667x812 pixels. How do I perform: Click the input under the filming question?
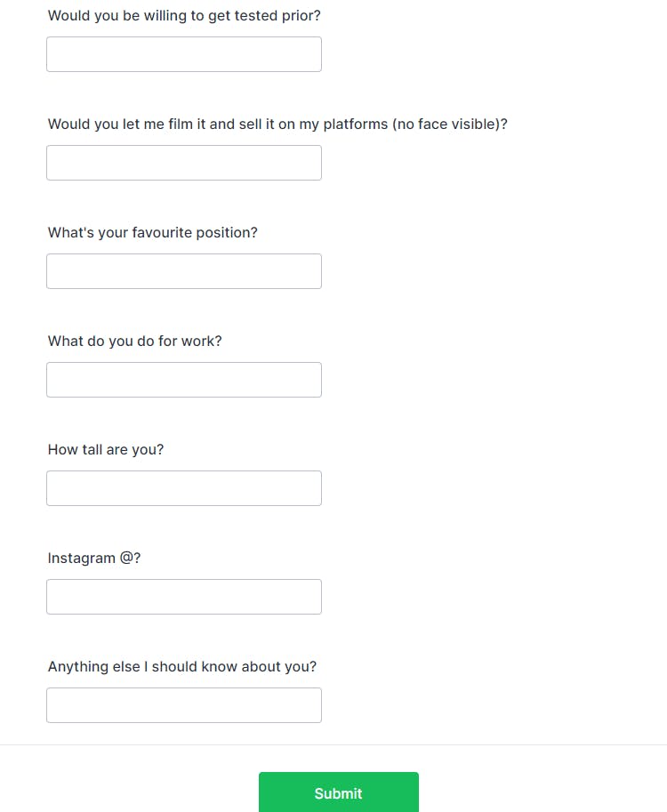point(183,163)
